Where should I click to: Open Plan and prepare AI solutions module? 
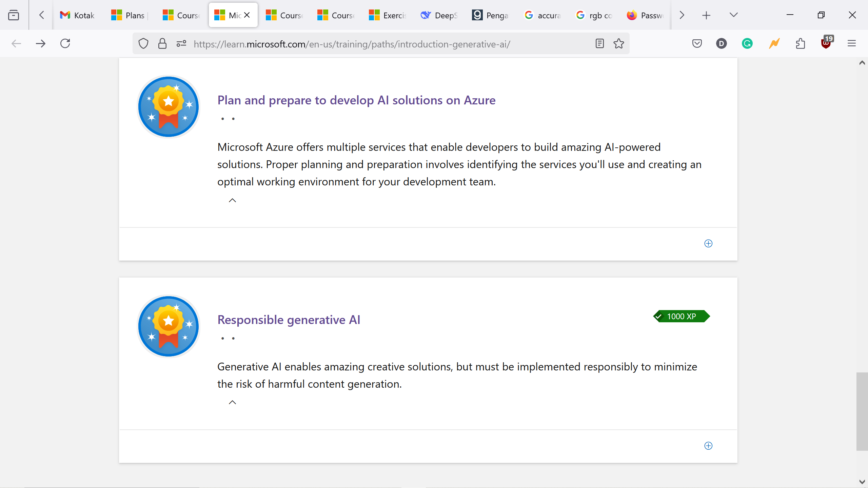356,100
